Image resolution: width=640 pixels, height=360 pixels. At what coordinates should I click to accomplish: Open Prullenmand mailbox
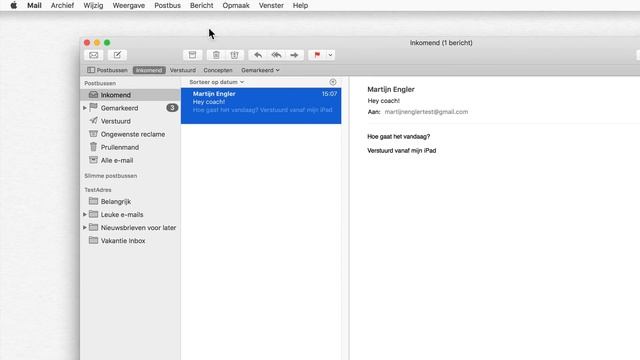[x=130, y=147]
